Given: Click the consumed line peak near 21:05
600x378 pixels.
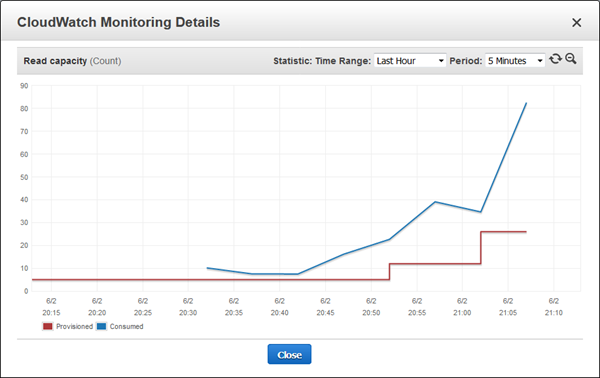Looking at the screenshot, I should [526, 103].
